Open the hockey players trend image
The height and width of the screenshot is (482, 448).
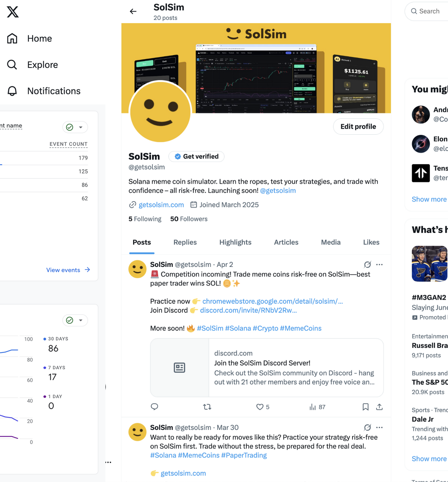(x=430, y=264)
